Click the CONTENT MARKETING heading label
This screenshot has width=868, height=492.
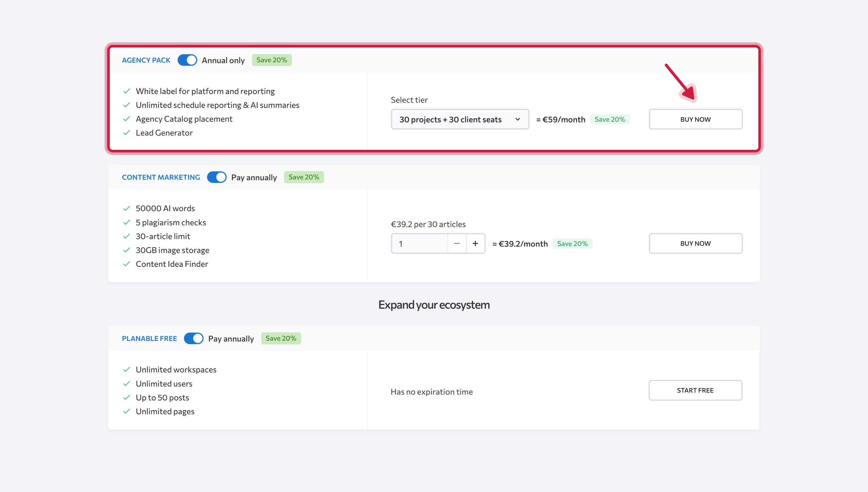(x=161, y=177)
